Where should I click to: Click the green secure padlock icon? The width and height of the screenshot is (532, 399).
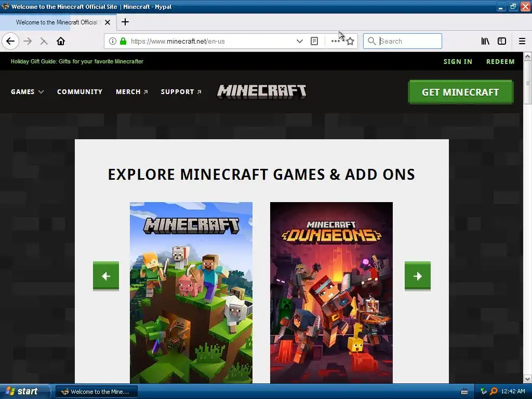pos(123,41)
